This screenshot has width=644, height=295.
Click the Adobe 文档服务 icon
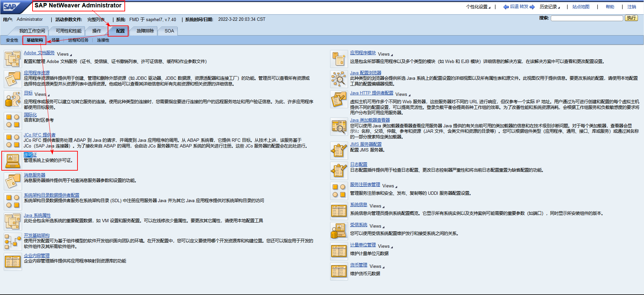click(x=13, y=59)
